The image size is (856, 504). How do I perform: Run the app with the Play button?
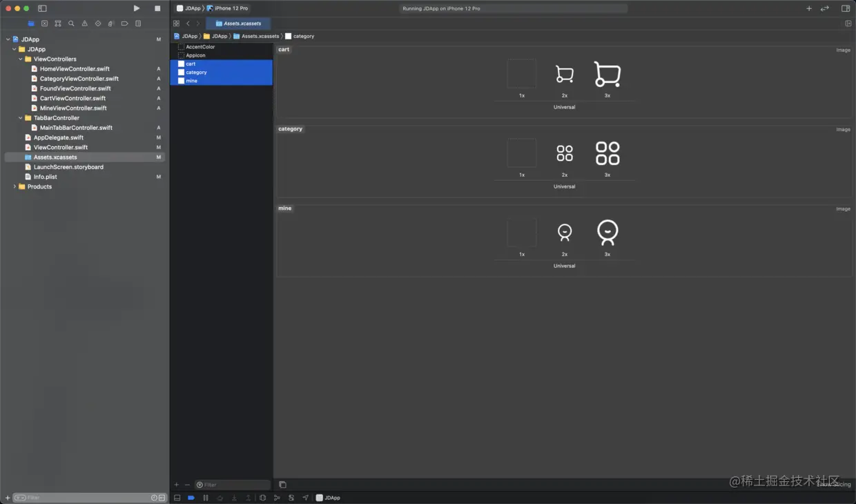[137, 8]
